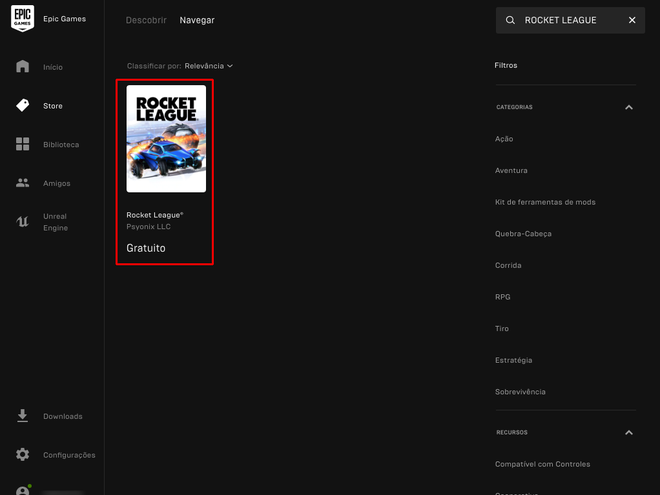Screen dimensions: 660x495
Task: Open the Rocket League cover thumbnail
Action: 166,139
